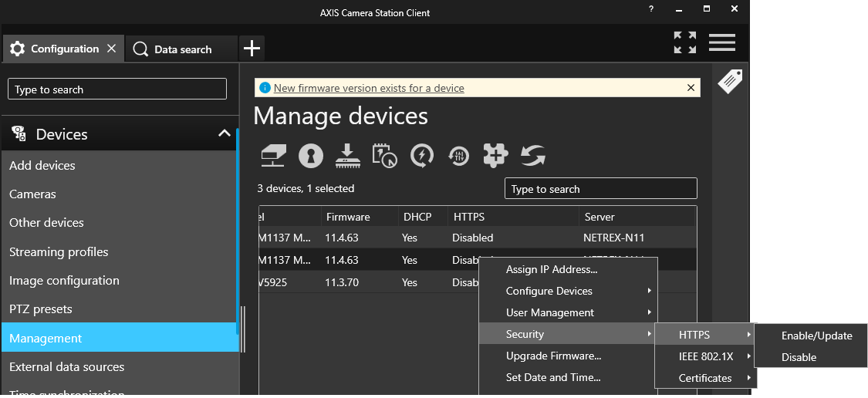The image size is (868, 398).
Task: Open Add devices in the sidebar
Action: [119, 165]
